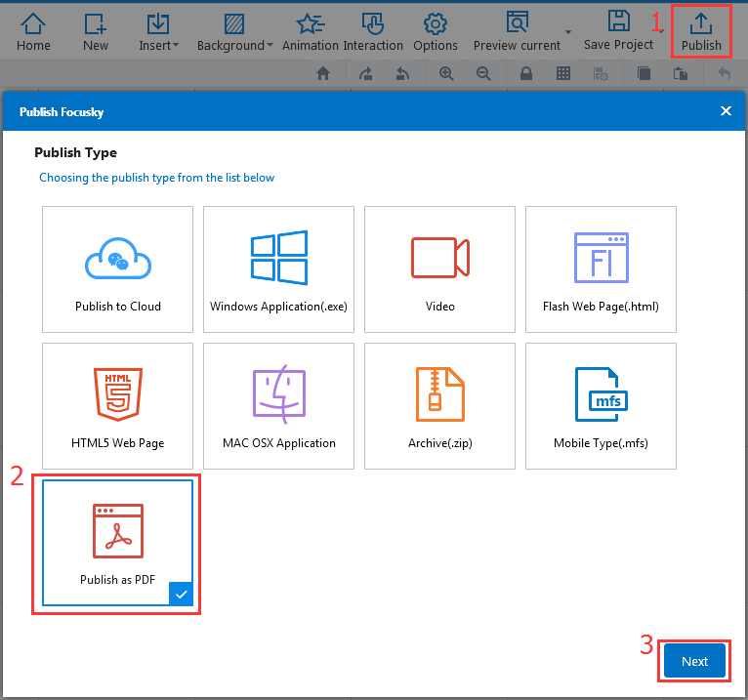Click the Publish toolbar button
Screen dimensions: 748x700
[x=701, y=32]
